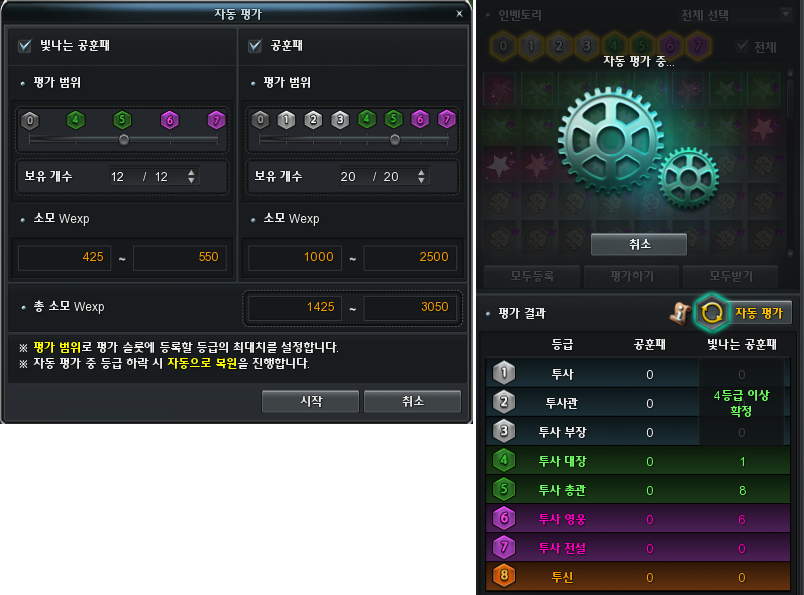Open the scroll info icon beside 평가 결과

[680, 312]
